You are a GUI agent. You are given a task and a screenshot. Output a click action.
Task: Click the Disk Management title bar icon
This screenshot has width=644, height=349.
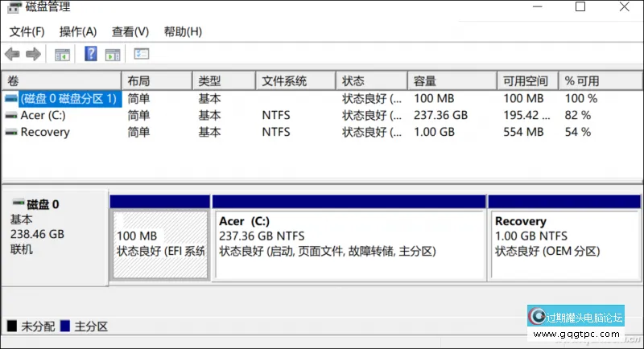tap(14, 7)
